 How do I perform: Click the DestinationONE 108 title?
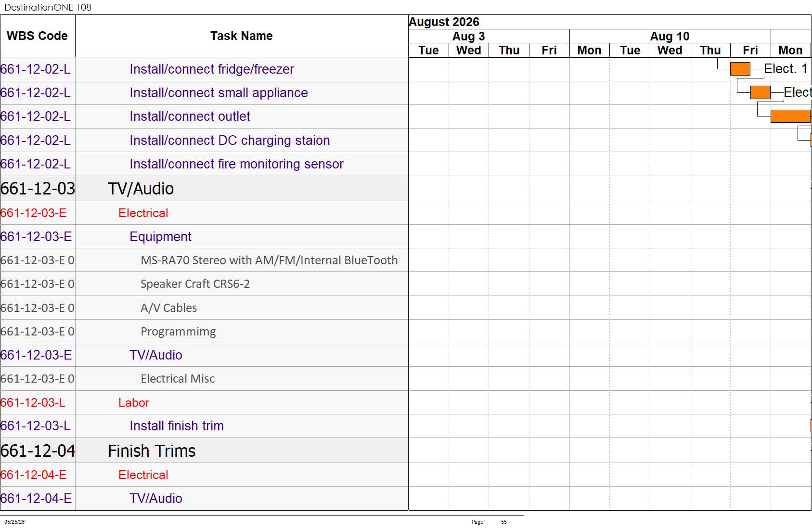[48, 7]
